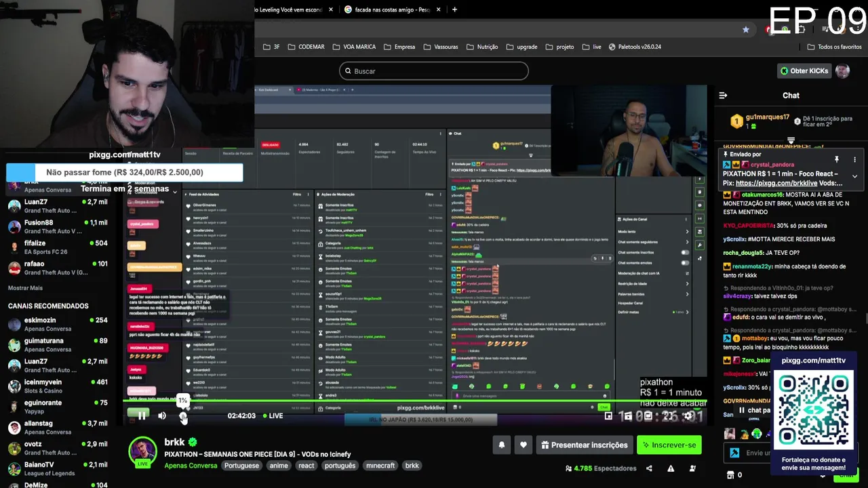Share the stream via share icon
The image size is (868, 488).
tap(649, 468)
